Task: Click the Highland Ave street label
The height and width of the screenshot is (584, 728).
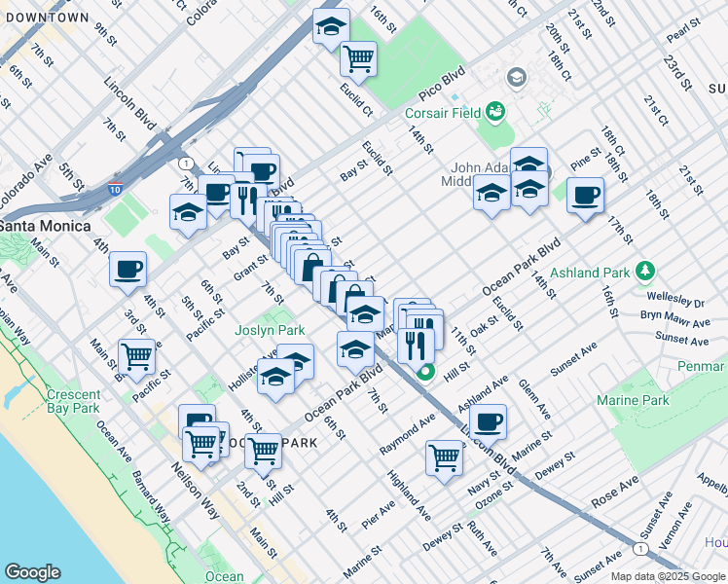Action: pyautogui.click(x=410, y=495)
